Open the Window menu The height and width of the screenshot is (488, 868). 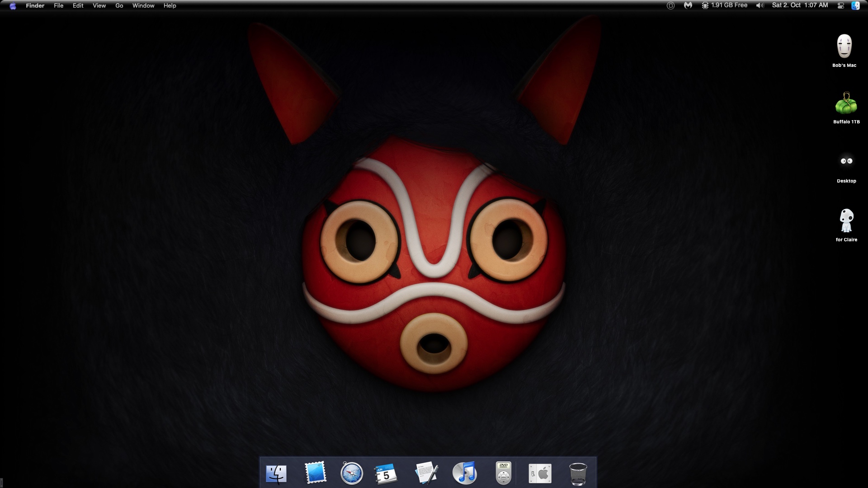click(x=143, y=5)
